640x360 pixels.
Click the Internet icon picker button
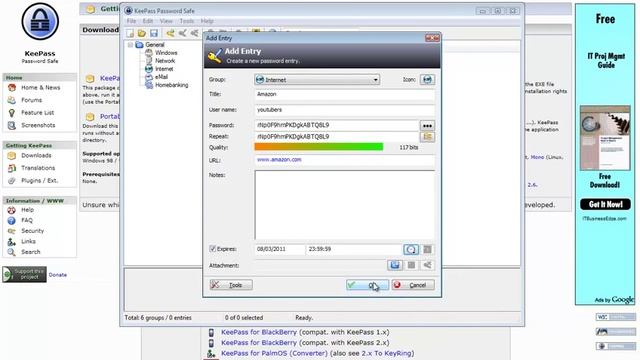pyautogui.click(x=427, y=80)
